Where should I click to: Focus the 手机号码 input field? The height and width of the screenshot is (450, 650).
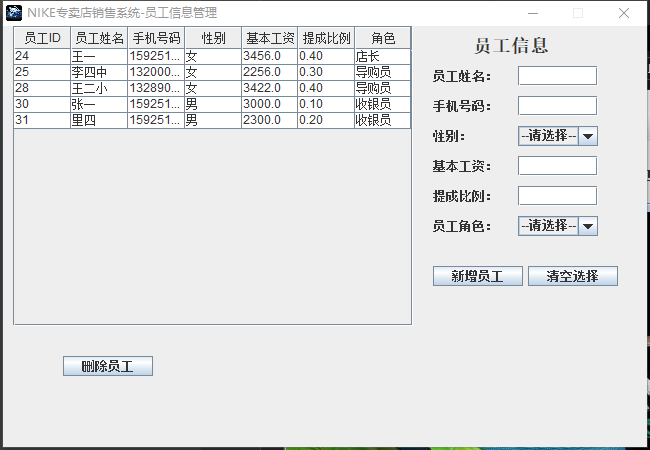coord(557,106)
